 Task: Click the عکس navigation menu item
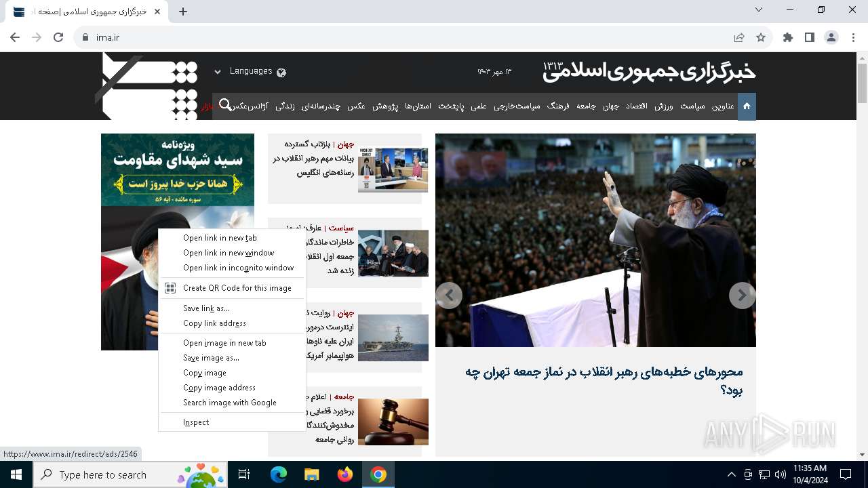[357, 106]
